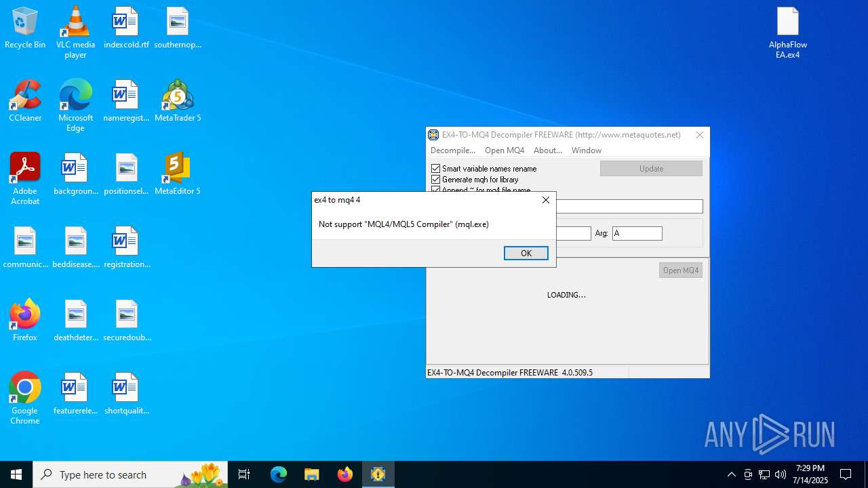Launch VLC media player shortcut
Screen dimensions: 868x488
point(75,33)
